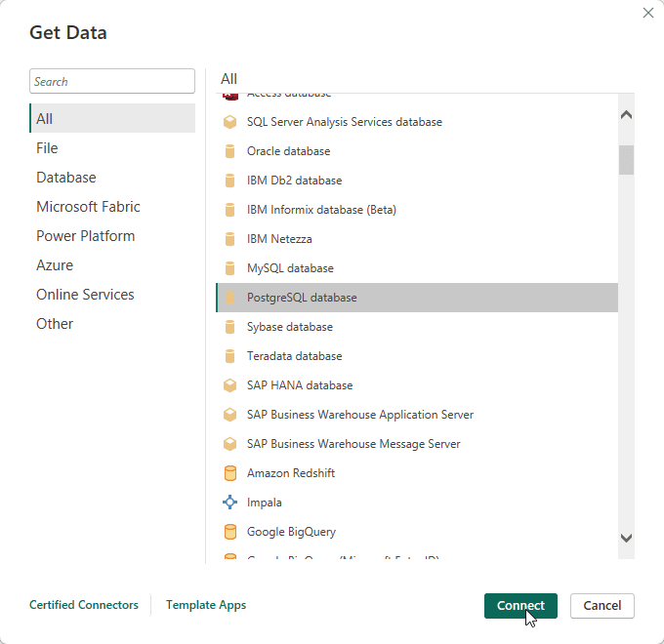The image size is (664, 644).
Task: Select the Database category
Action: pos(112,178)
